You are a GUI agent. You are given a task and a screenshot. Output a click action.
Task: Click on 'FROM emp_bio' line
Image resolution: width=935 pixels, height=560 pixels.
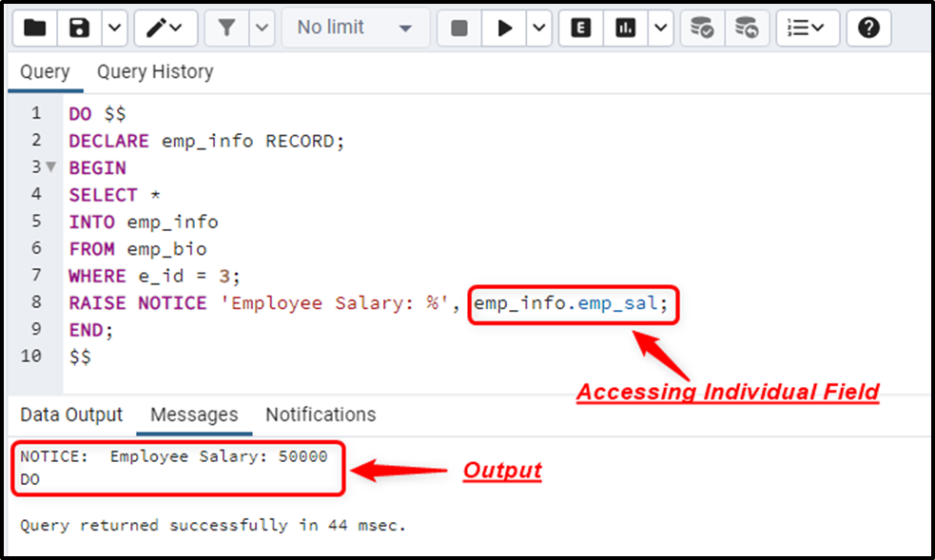pyautogui.click(x=138, y=249)
